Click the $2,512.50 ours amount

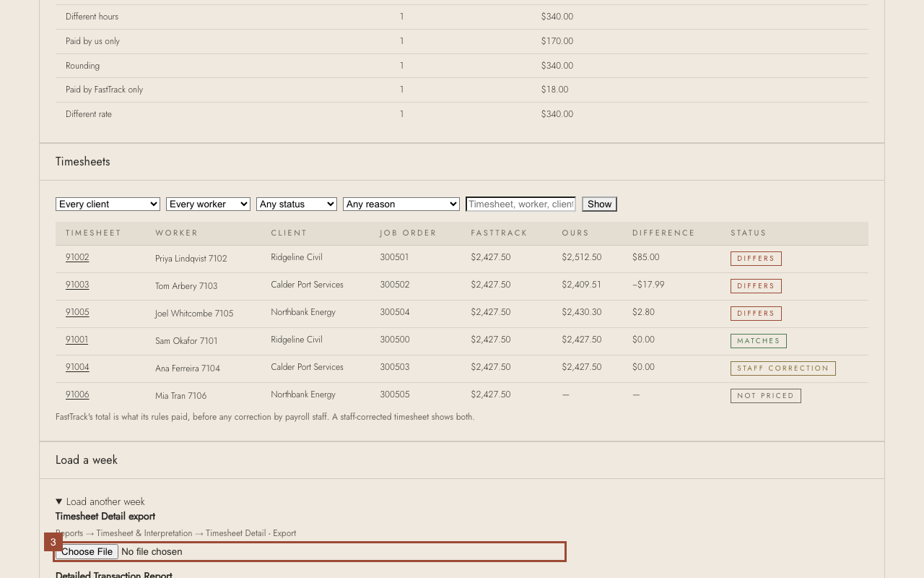pos(582,257)
